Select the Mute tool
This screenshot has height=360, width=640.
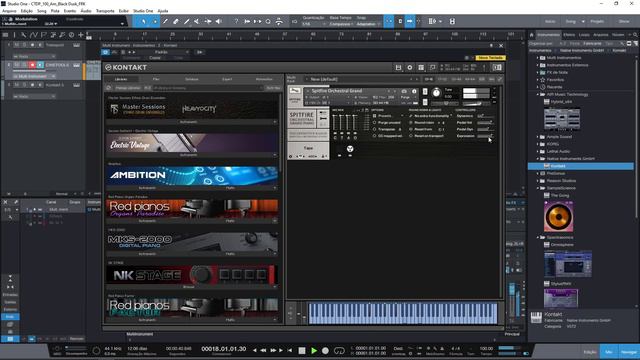(197, 21)
